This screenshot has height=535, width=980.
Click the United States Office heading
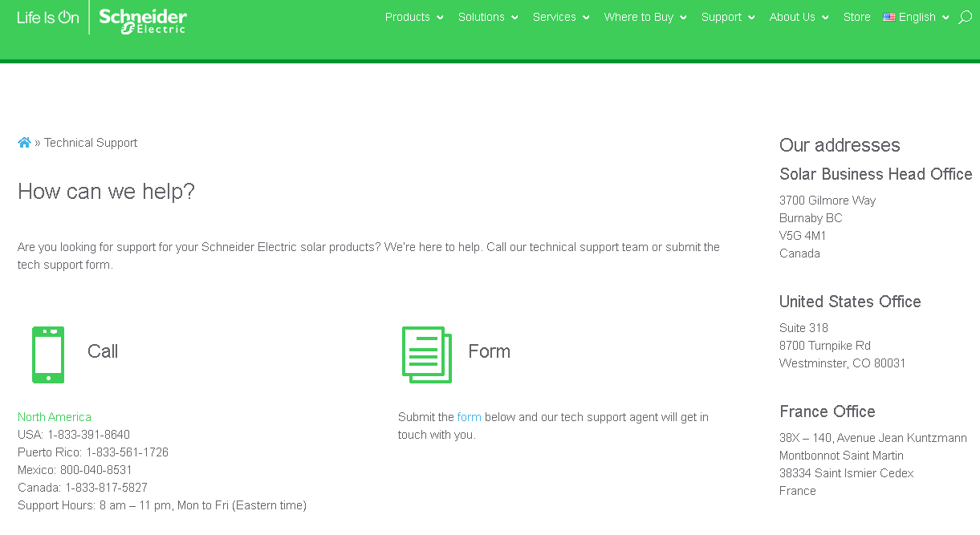coord(850,302)
